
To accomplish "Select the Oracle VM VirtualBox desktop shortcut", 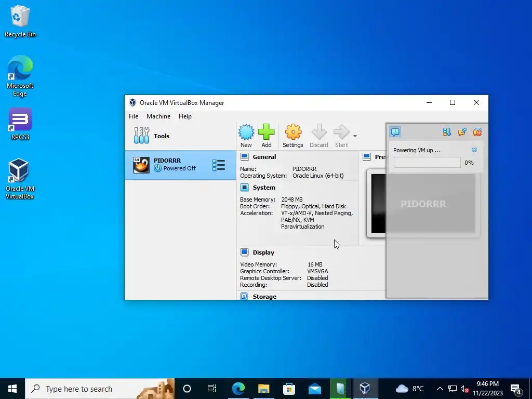I will 19,179.
